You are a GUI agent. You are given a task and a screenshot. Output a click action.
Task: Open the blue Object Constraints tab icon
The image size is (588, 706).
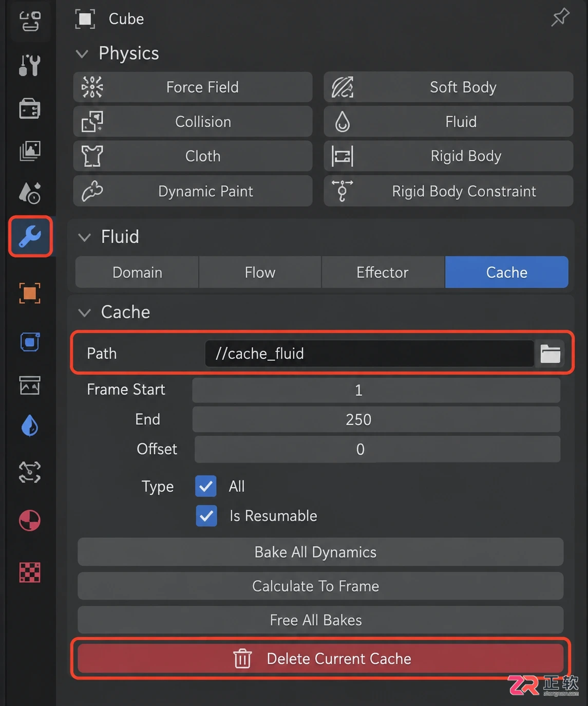(x=30, y=342)
